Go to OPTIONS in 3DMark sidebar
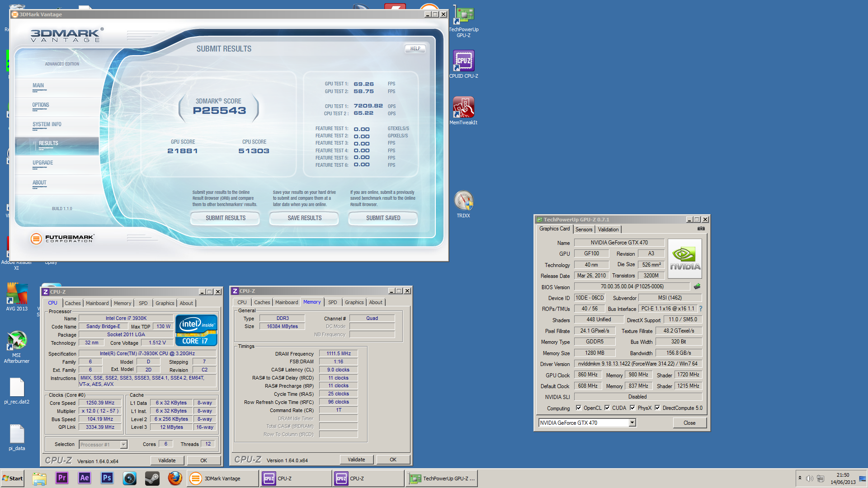 coord(41,105)
